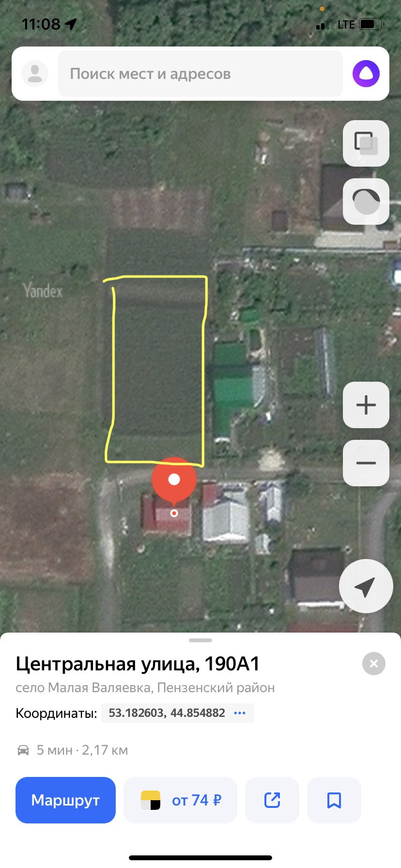The width and height of the screenshot is (401, 868).
Task: Close the address info card
Action: click(374, 664)
